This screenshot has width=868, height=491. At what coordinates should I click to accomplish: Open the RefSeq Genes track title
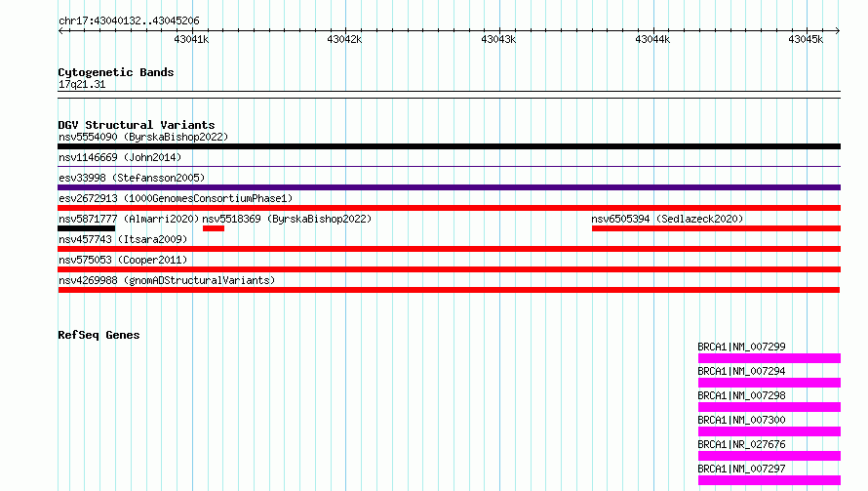[99, 335]
